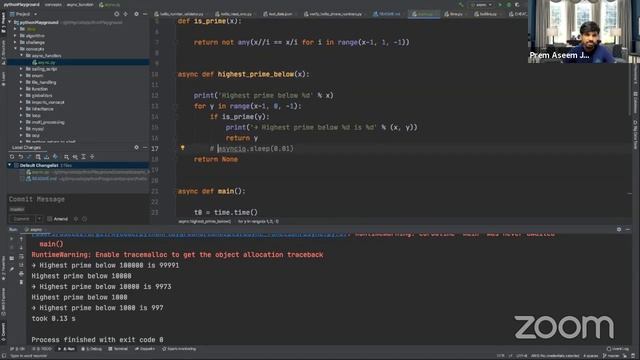Click the commit options gear icon beside Amend
Viewport: 640px width, 360px height.
[x=76, y=219]
